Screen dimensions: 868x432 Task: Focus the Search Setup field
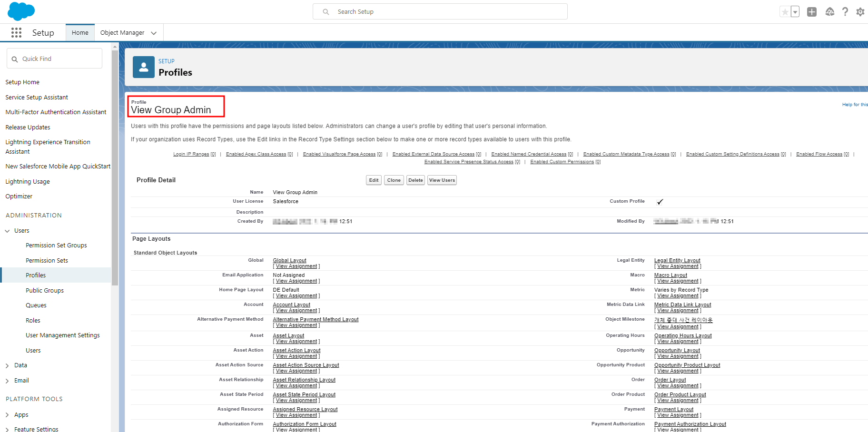tap(440, 11)
